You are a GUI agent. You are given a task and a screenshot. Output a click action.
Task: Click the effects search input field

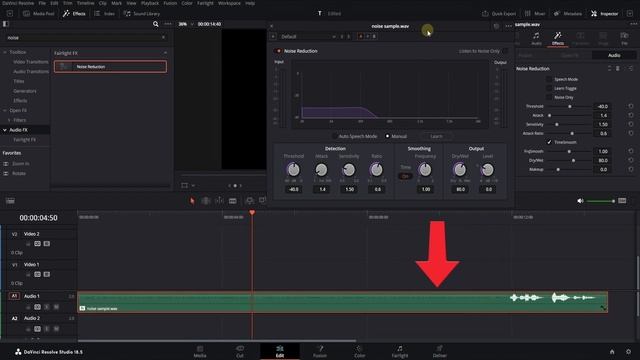[84, 37]
